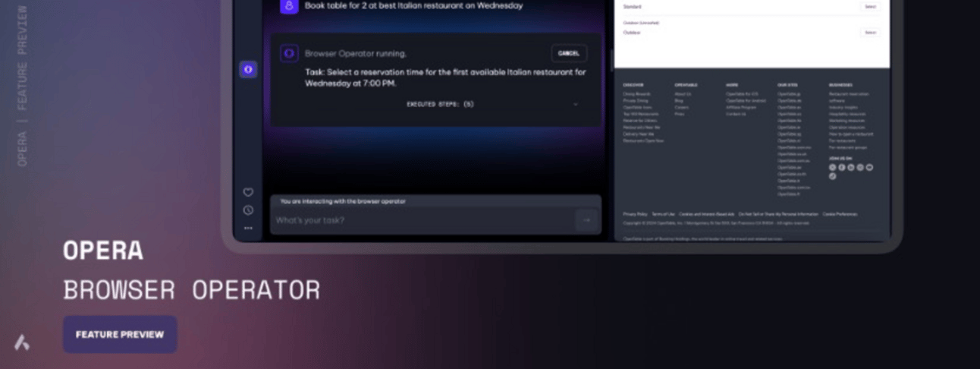Screen dimensions: 980x369
Task: Click the logo mark at bottom-left of banner
Action: tap(22, 342)
